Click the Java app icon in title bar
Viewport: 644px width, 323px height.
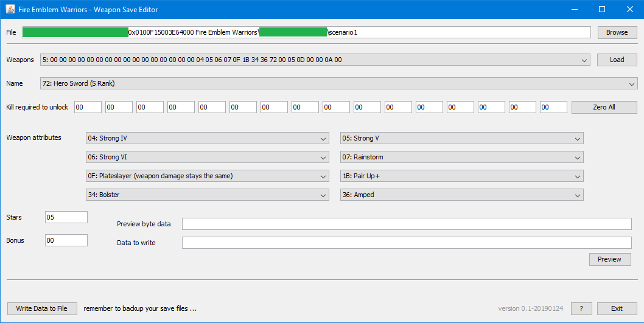click(10, 9)
